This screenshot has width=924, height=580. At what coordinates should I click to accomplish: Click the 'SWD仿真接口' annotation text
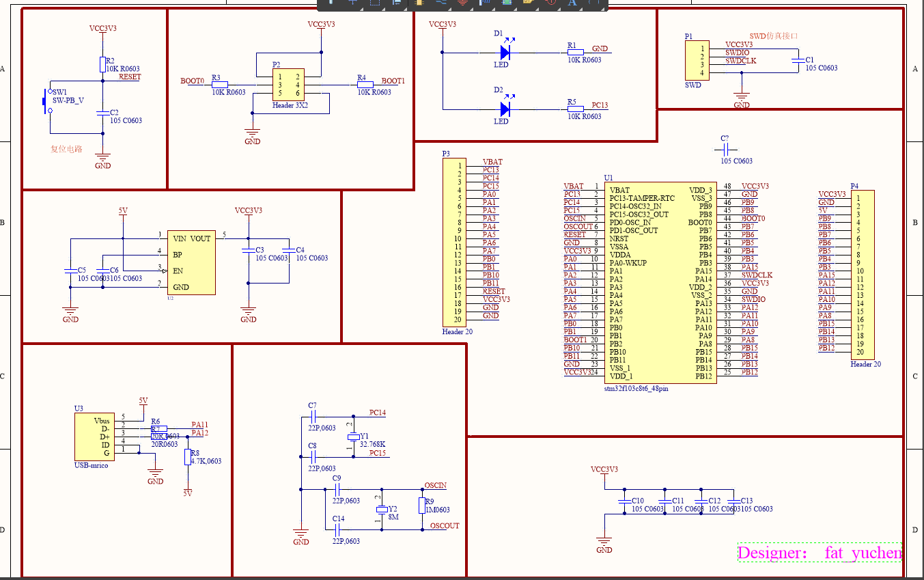[x=774, y=36]
